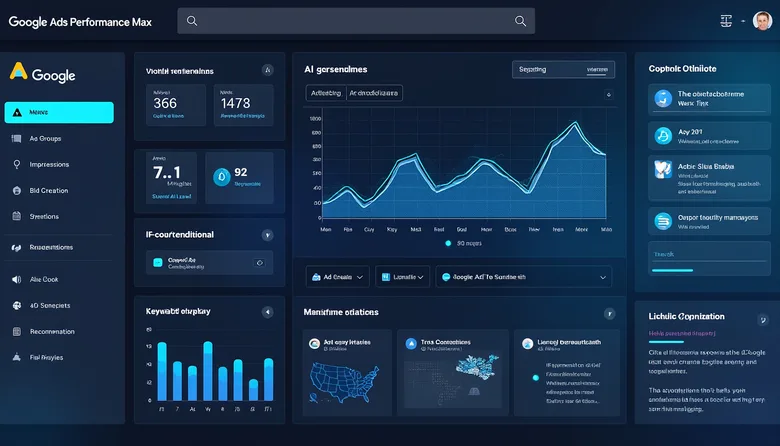
Task: Click the 1478 metric card
Action: tap(244, 105)
